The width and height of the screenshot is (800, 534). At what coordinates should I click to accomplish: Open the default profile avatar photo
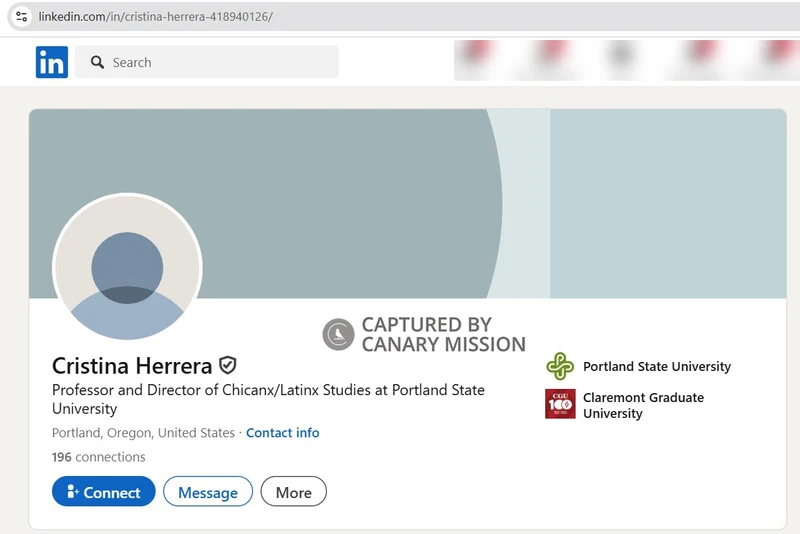click(x=127, y=267)
